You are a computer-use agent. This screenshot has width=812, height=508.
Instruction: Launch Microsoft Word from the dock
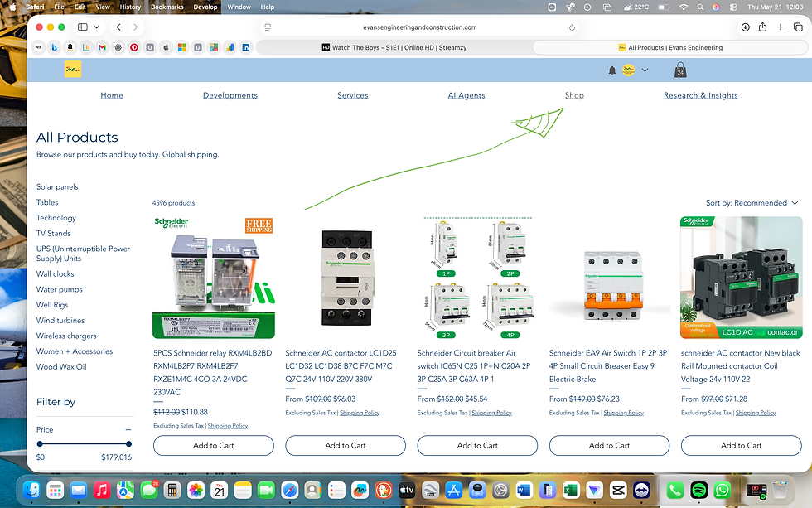pos(524,490)
